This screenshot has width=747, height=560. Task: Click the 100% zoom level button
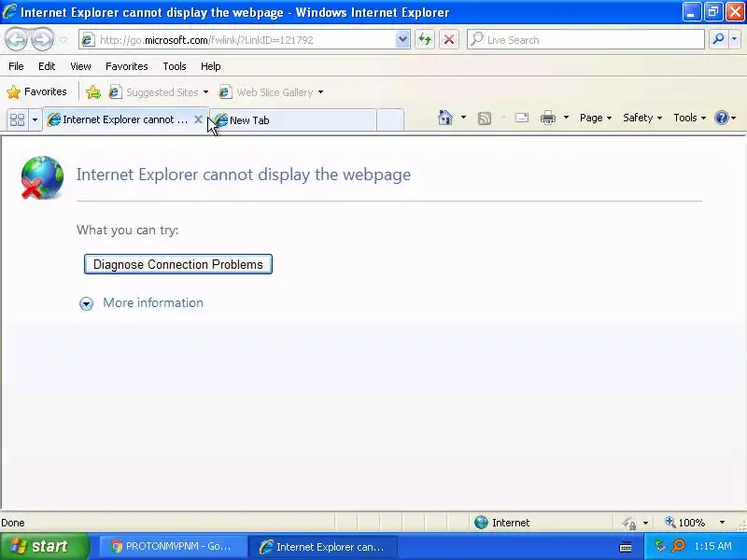tap(685, 523)
